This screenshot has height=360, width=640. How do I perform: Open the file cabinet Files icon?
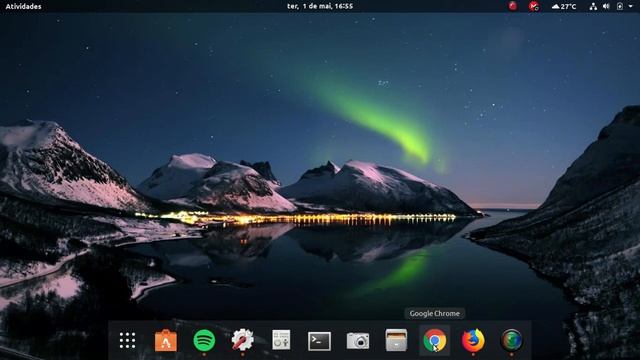pos(396,340)
